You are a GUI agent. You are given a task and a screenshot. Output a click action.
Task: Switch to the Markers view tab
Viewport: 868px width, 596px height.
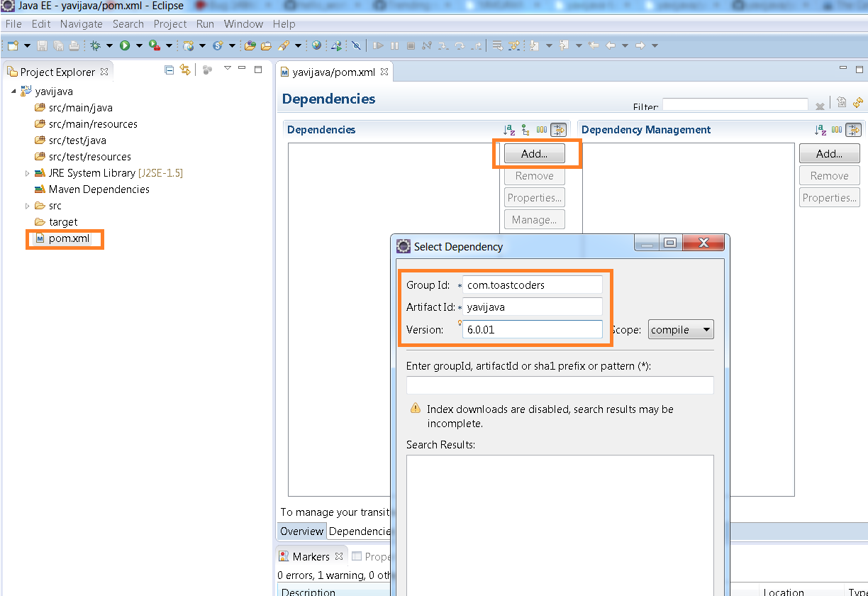coord(311,556)
